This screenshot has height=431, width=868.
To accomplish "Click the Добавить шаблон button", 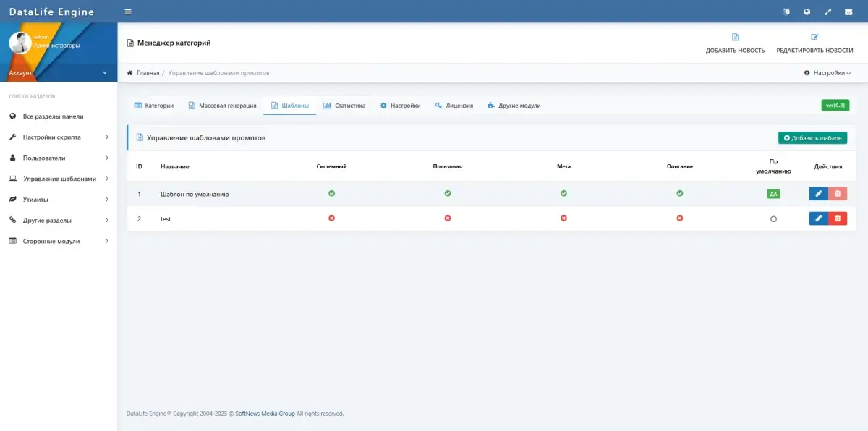I will point(812,137).
